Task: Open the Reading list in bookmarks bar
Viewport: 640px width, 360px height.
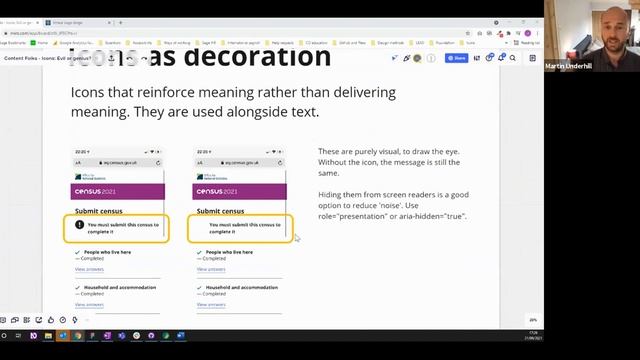Action: tap(527, 43)
